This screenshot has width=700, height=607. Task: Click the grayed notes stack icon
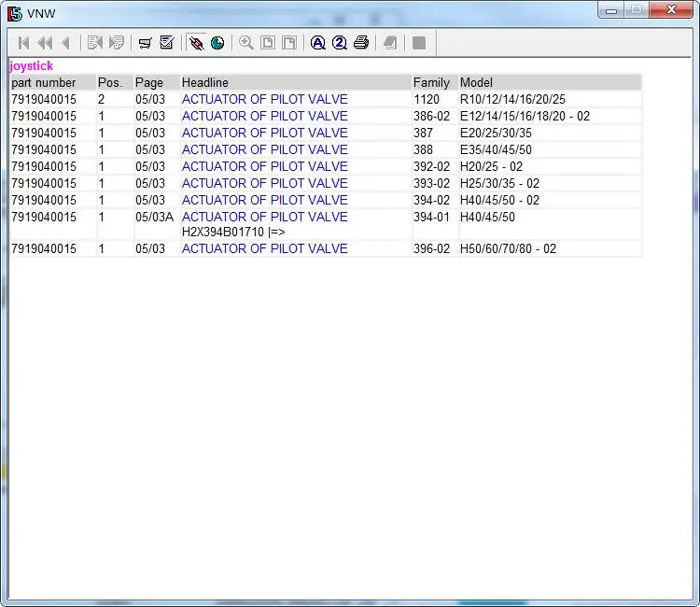click(x=390, y=43)
